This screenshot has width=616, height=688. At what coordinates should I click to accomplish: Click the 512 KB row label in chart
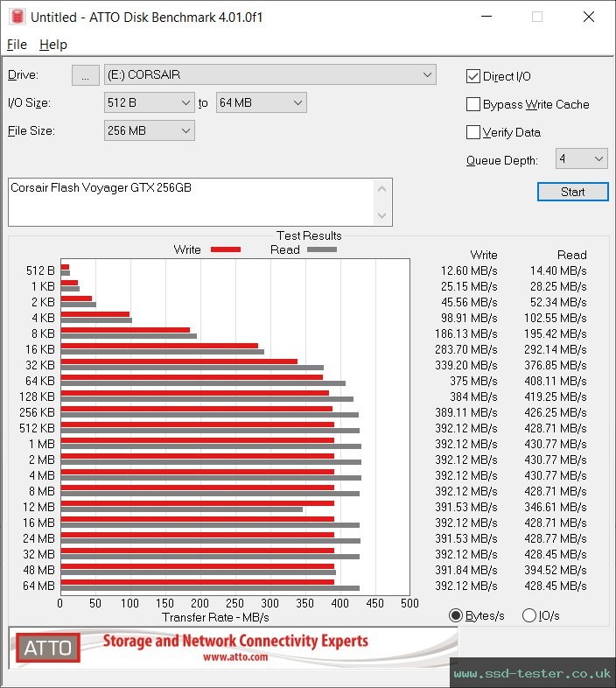[x=37, y=428]
